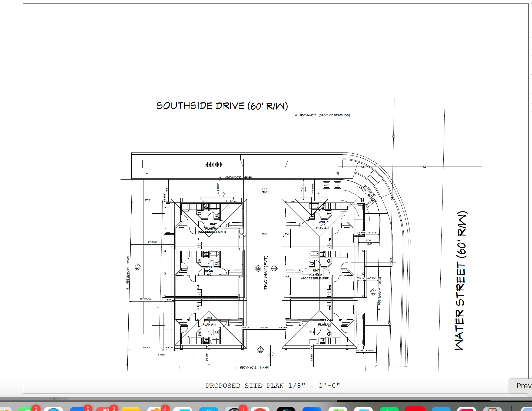Click the section marker below the two-way drive
Screen dimensions: 532x411
[260, 350]
